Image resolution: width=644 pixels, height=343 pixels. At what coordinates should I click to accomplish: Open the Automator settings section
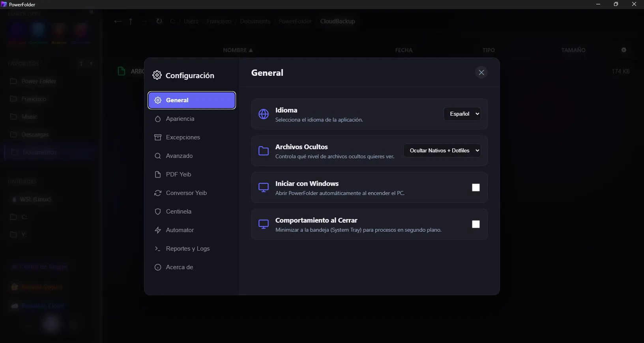click(192, 230)
